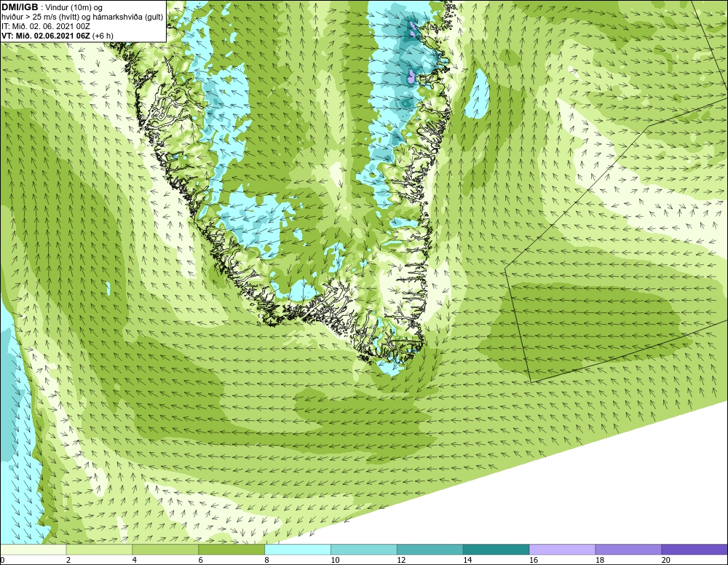Click the 0-2 m/s pale yellow legend swatch
This screenshot has height=565, width=728.
33,550
